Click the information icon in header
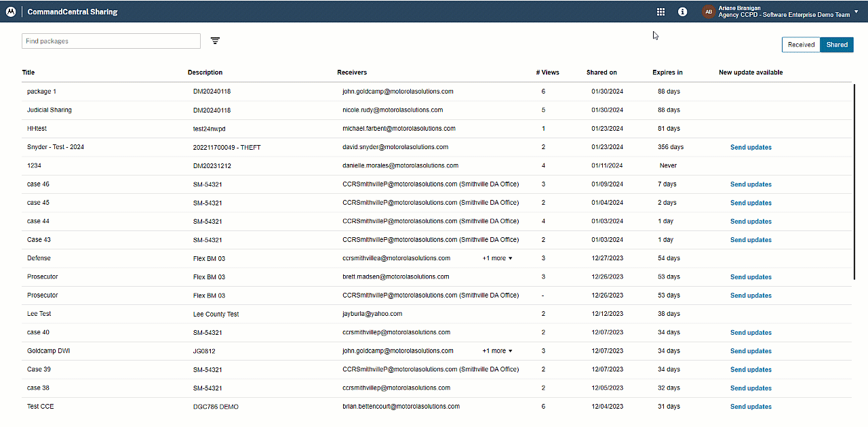Image resolution: width=868 pixels, height=427 pixels. [682, 12]
